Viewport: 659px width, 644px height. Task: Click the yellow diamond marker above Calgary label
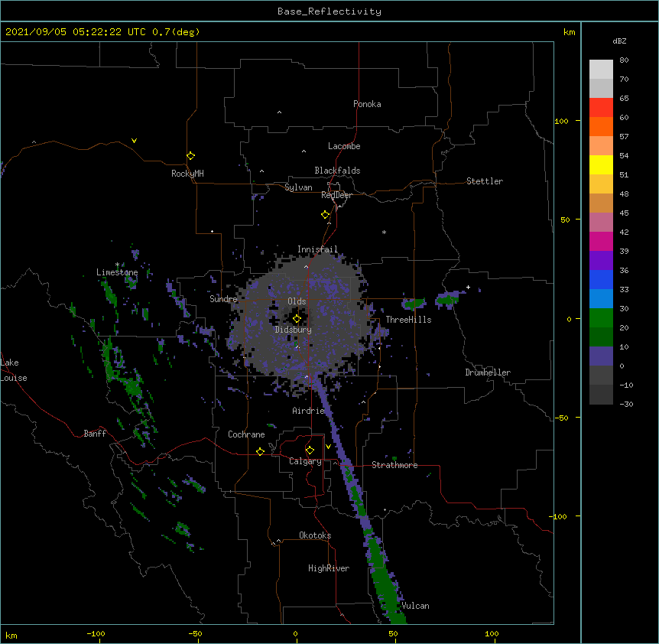pos(310,450)
